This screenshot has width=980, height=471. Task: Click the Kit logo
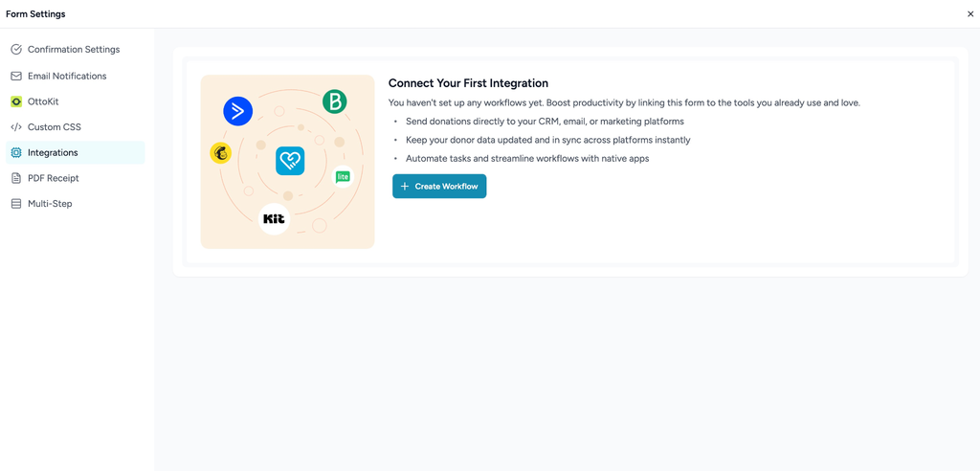click(275, 219)
